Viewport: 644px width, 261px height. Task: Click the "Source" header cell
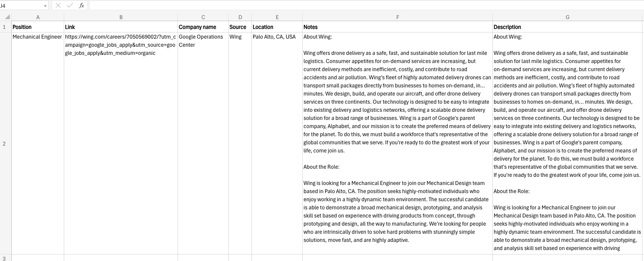click(240, 27)
